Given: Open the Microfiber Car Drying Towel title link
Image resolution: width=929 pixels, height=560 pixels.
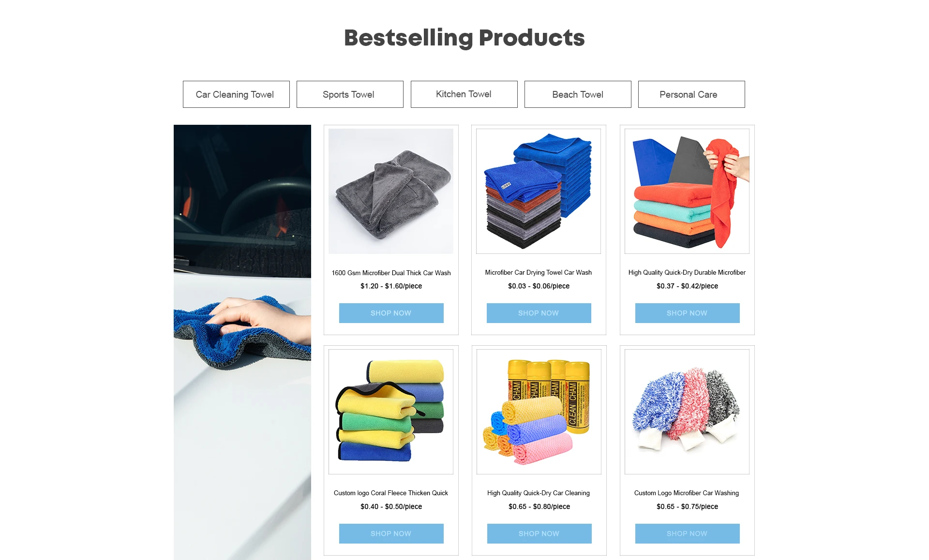Looking at the screenshot, I should [x=539, y=273].
